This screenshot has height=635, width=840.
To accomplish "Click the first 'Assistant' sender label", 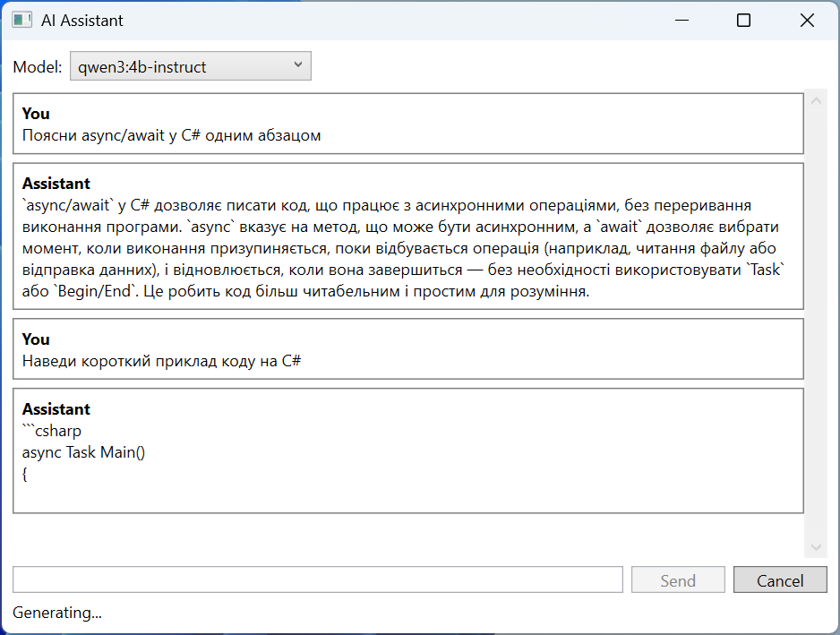I will click(x=56, y=184).
